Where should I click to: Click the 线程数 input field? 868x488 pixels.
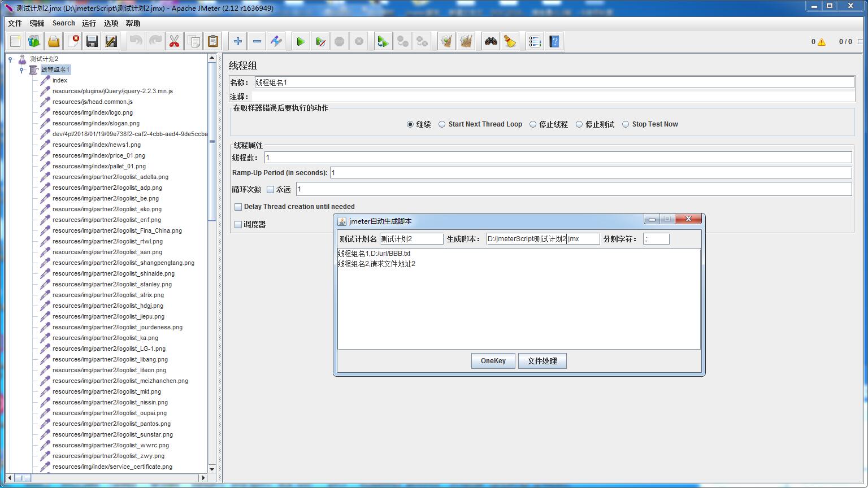click(x=558, y=158)
